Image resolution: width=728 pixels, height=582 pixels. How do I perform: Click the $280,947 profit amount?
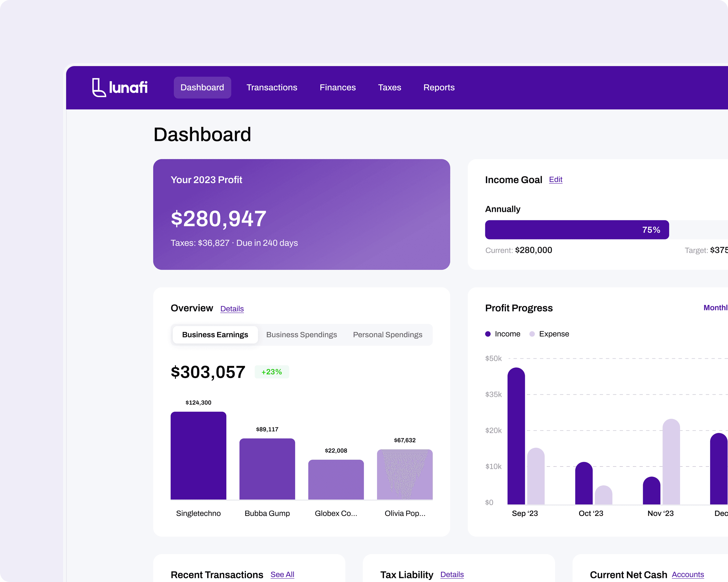(x=218, y=219)
